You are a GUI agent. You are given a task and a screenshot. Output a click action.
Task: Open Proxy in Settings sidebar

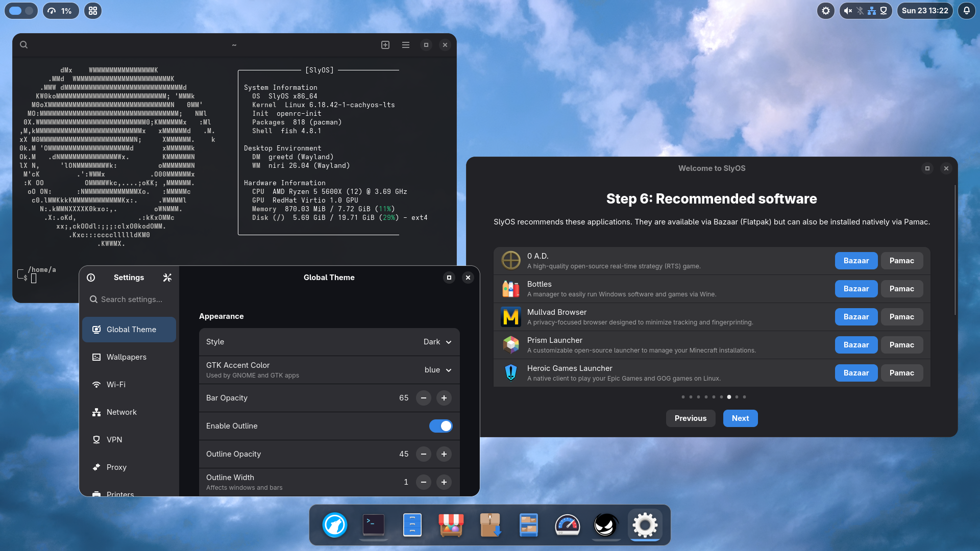click(129, 467)
